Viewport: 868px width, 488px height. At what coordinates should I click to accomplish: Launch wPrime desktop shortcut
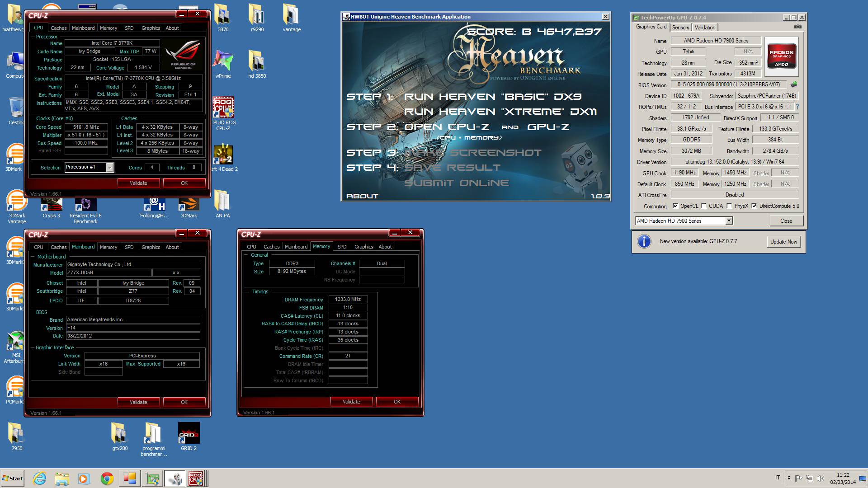pos(223,64)
